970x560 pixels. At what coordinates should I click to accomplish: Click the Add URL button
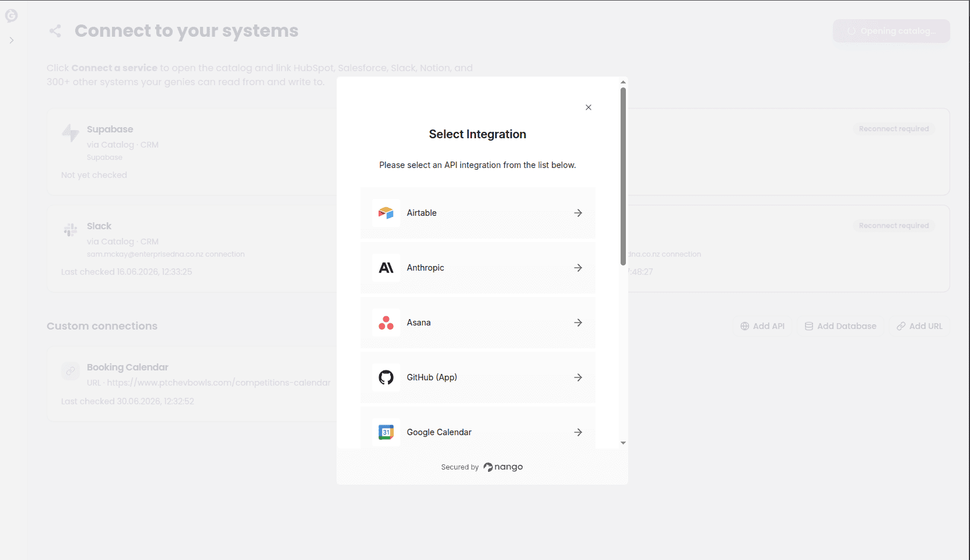click(920, 326)
